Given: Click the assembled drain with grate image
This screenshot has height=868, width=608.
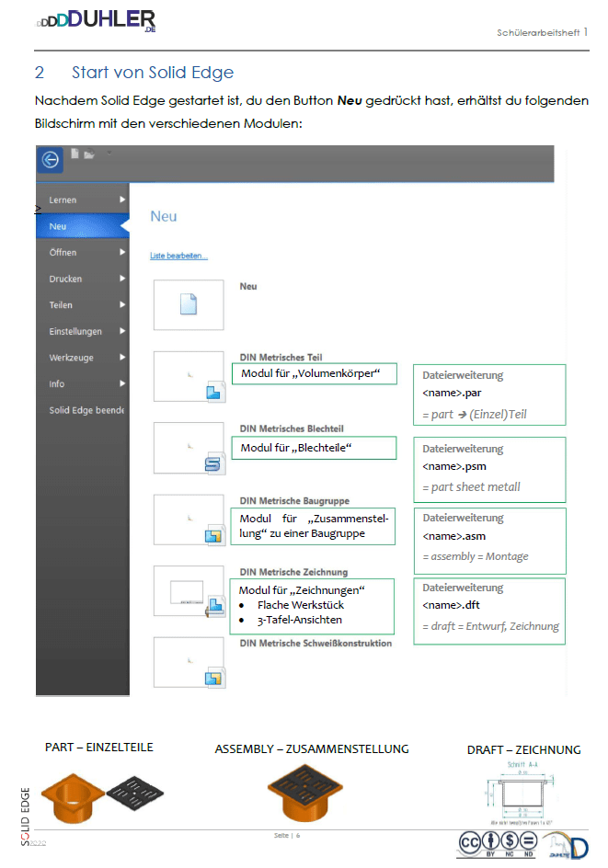Looking at the screenshot, I should 305,793.
